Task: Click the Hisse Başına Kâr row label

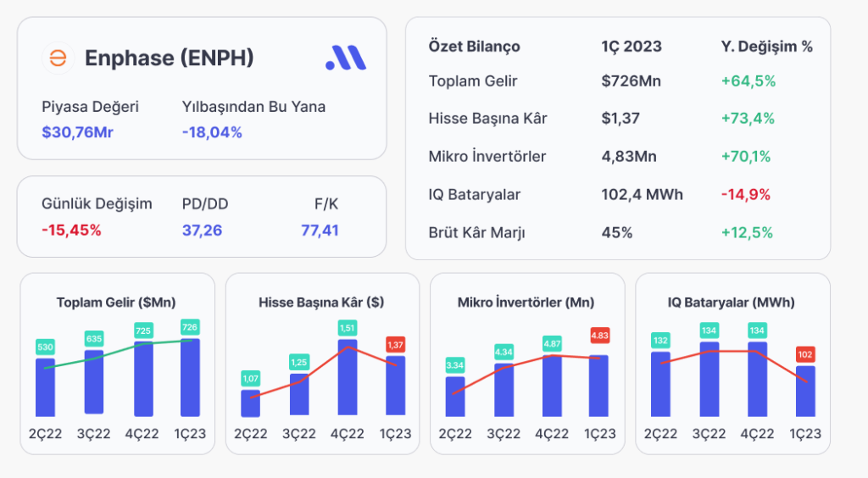Action: (x=487, y=119)
